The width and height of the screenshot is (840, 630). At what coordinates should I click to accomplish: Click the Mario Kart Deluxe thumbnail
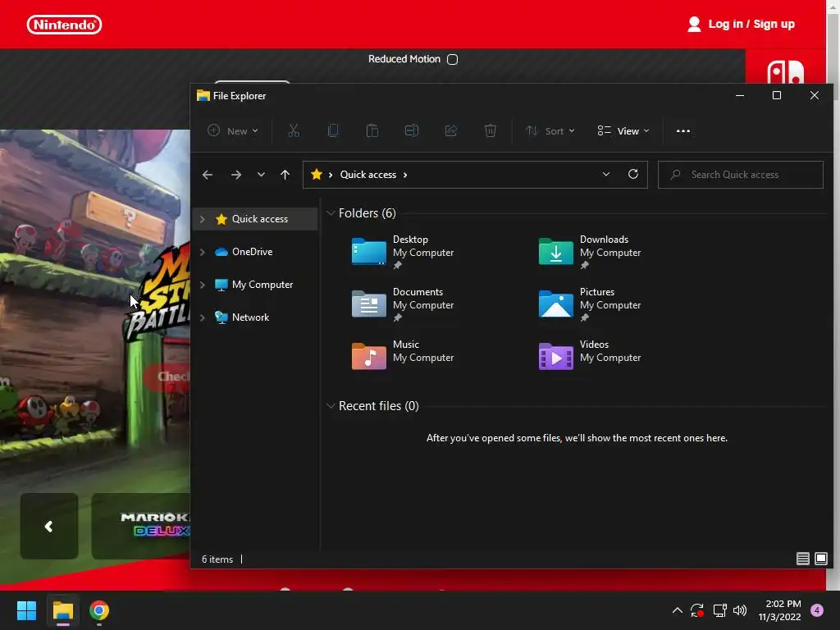pos(141,526)
